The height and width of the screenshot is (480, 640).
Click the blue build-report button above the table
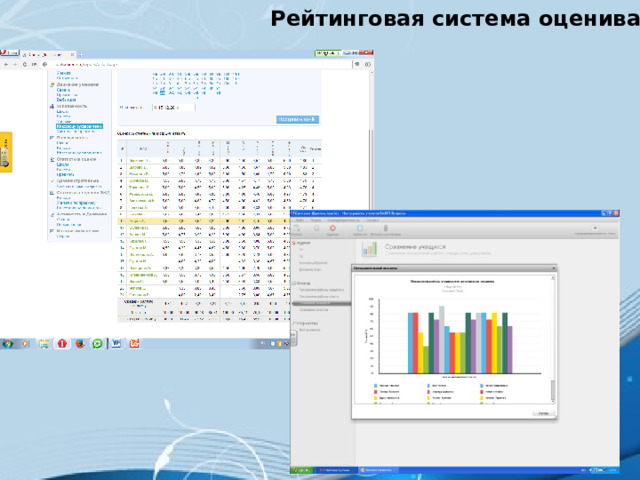[298, 119]
